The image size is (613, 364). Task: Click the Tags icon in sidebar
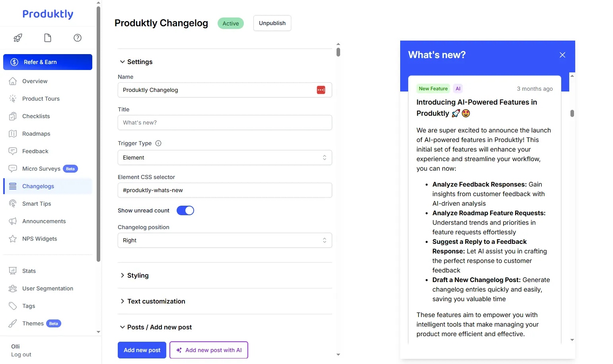tap(13, 306)
